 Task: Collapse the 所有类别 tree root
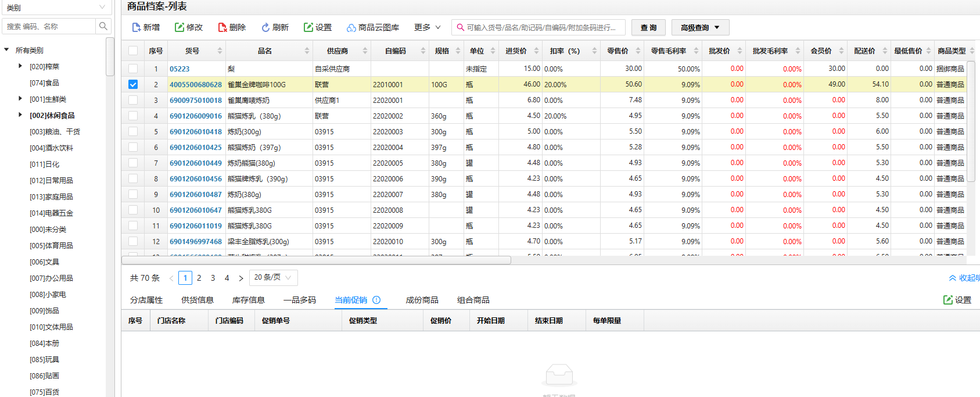(x=6, y=50)
